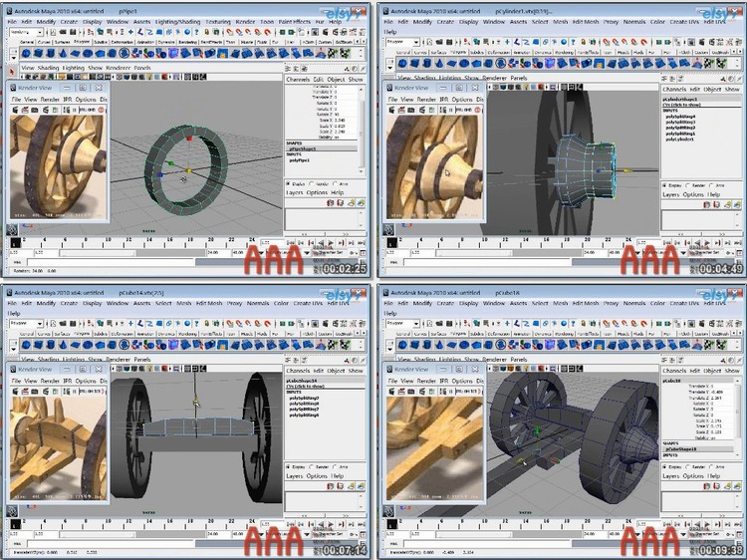Click the polygon sphere shelf icon in bottom-right Maya window
This screenshot has height=560, width=747.
pos(402,346)
